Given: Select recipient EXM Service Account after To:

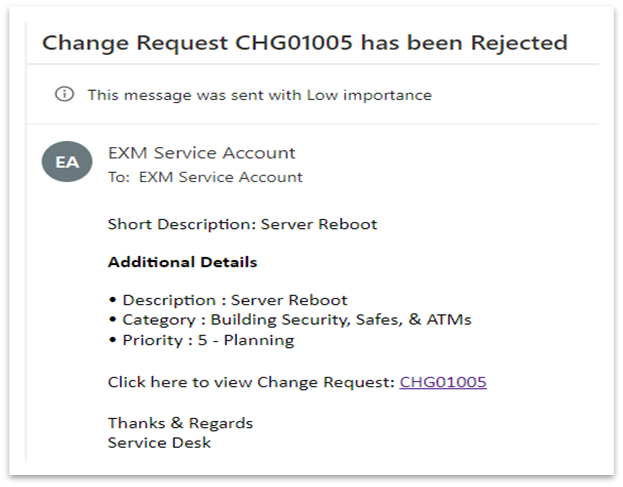Looking at the screenshot, I should 221,177.
